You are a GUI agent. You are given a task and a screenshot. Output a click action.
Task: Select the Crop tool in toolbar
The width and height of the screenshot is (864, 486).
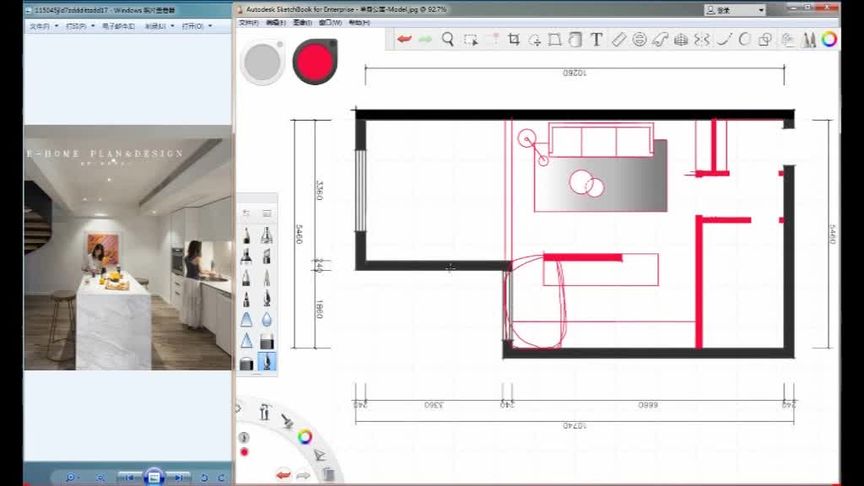pos(514,39)
